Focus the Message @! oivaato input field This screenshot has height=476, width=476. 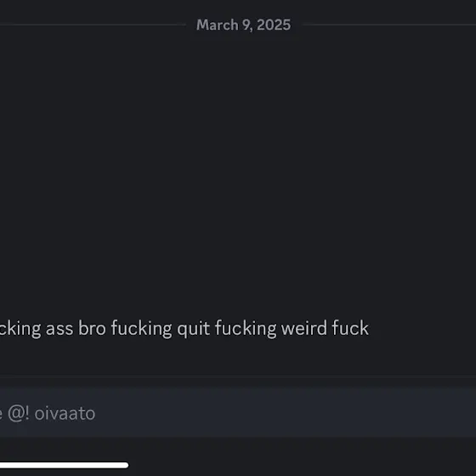pyautogui.click(x=238, y=412)
